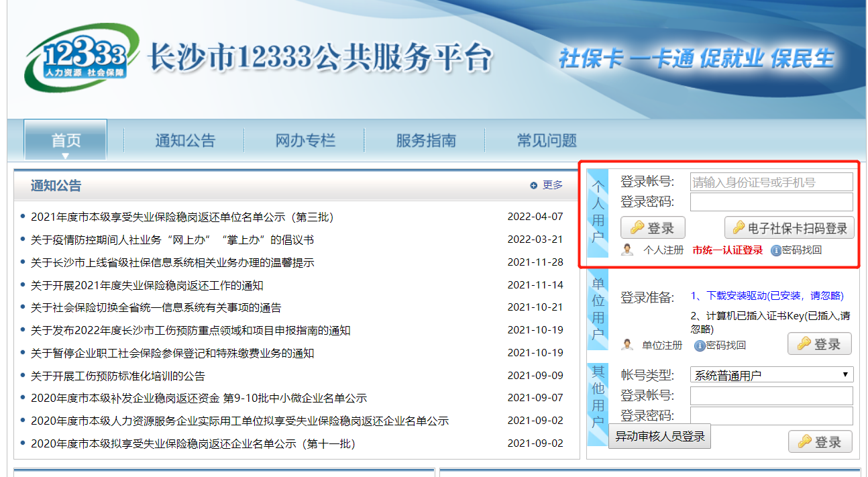Viewport: 868px width, 477px height.
Task: Click the plus icon beside 更多
Action: click(533, 185)
